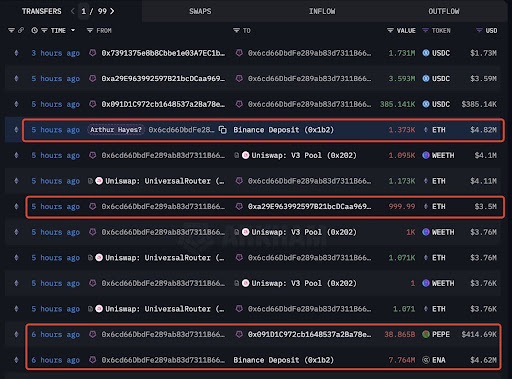Screen dimensions: 512x379
Task: Open the FROM column filter
Action: [x=90, y=31]
